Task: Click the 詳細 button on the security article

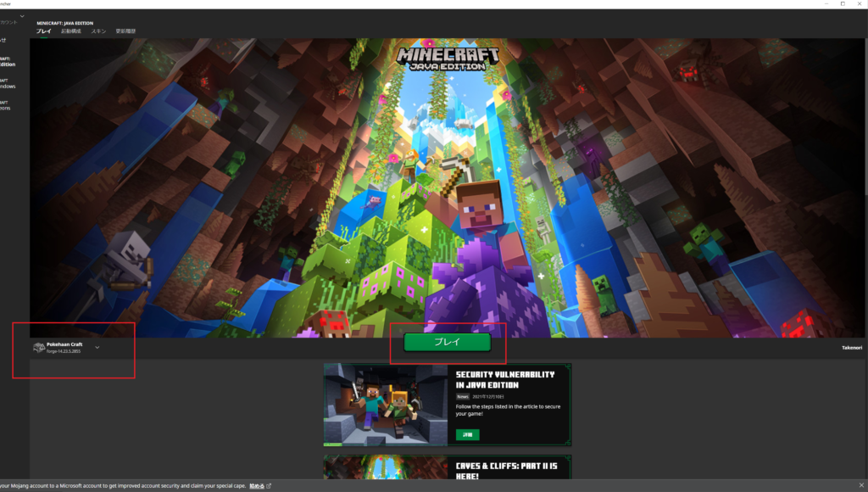Action: (469, 434)
